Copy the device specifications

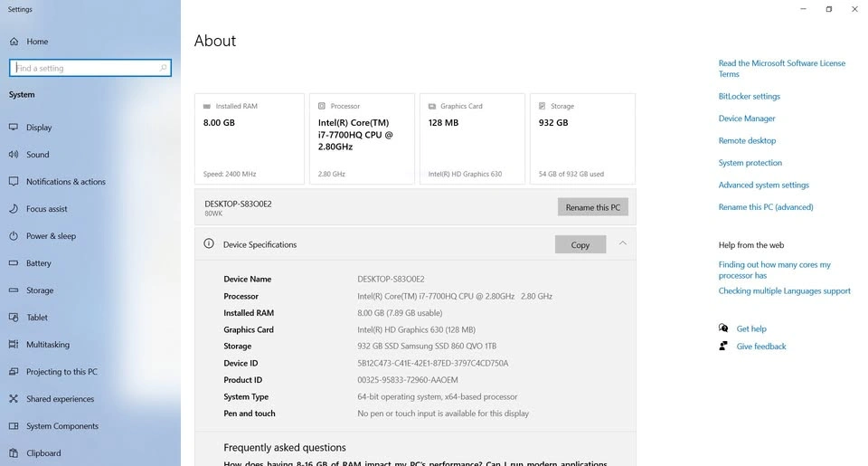[580, 244]
